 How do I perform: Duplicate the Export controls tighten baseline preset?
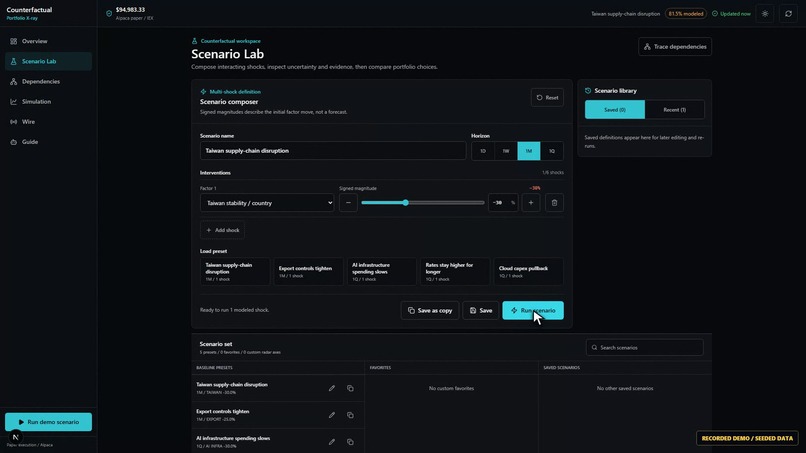[x=350, y=415]
